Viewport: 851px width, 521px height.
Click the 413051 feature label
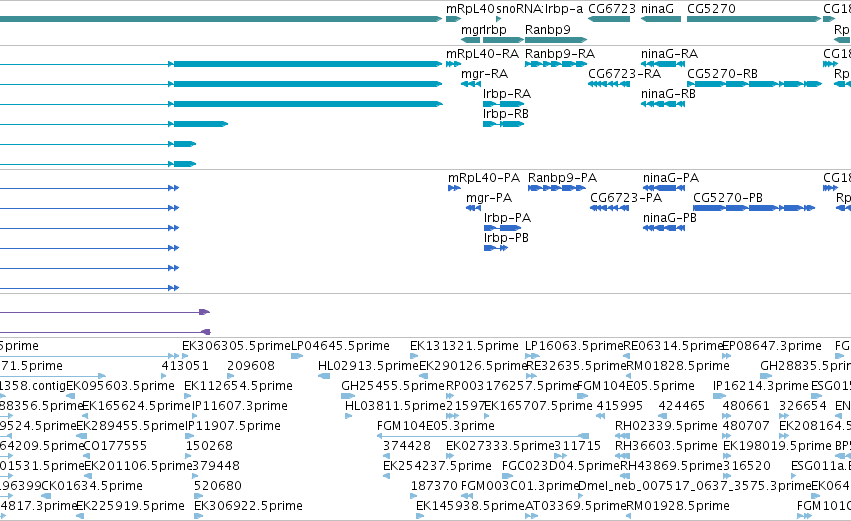[x=185, y=366]
